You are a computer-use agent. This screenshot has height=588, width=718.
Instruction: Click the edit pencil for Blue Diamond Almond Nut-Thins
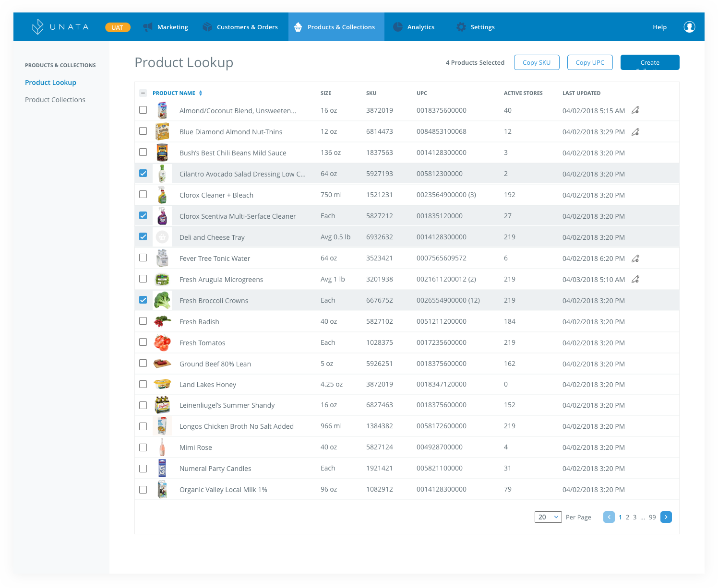(x=635, y=131)
